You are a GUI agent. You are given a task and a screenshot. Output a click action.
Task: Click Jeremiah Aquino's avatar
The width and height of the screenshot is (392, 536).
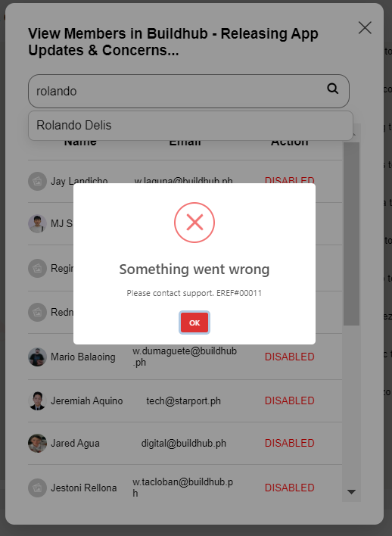pyautogui.click(x=37, y=400)
